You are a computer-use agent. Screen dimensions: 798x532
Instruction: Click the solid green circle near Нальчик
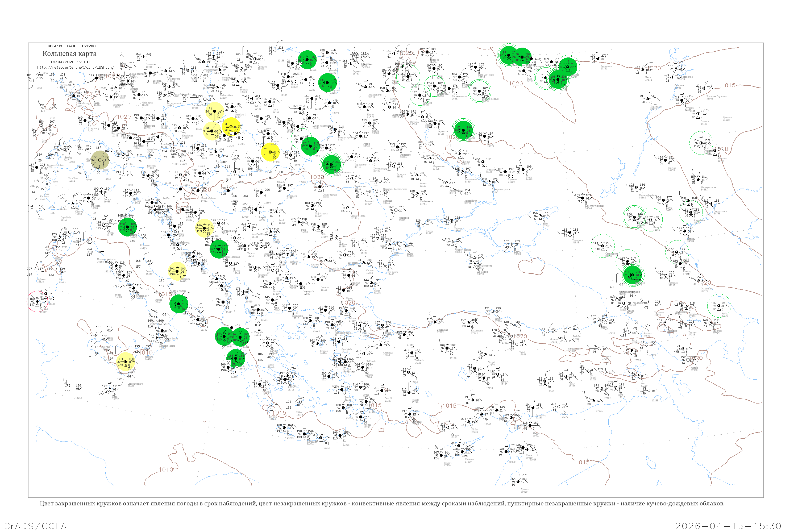point(633,275)
